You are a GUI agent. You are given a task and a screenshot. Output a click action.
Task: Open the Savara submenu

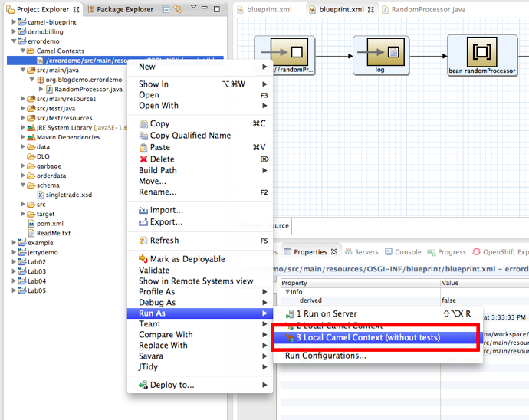[x=200, y=356]
